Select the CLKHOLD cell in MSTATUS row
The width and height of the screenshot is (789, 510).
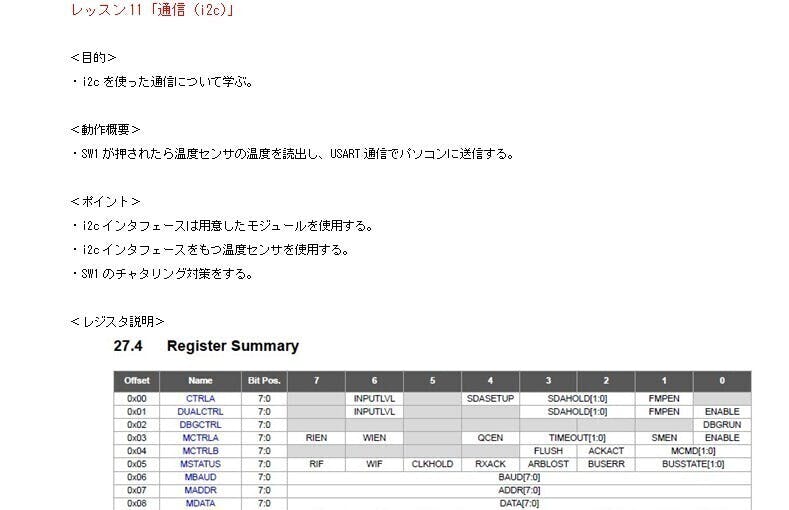click(432, 464)
